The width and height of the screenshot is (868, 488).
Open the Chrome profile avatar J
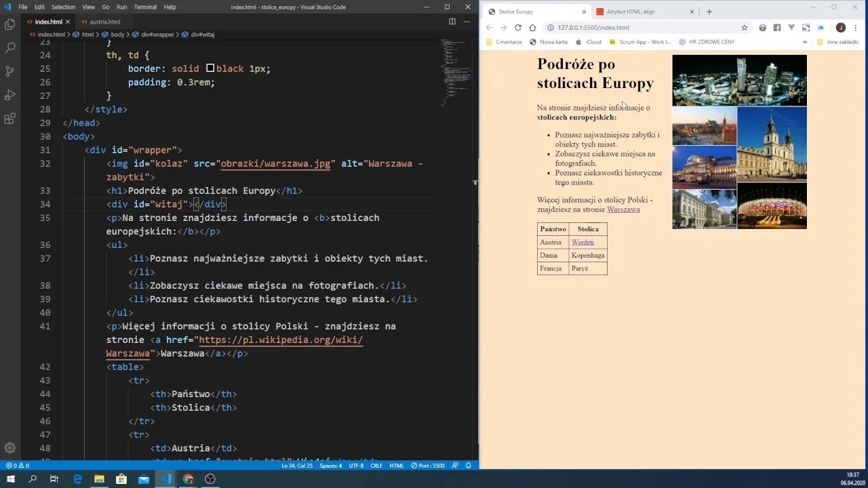pos(841,28)
